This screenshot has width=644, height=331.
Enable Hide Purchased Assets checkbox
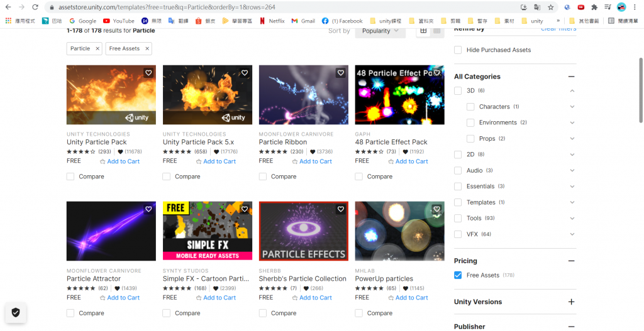pos(458,50)
